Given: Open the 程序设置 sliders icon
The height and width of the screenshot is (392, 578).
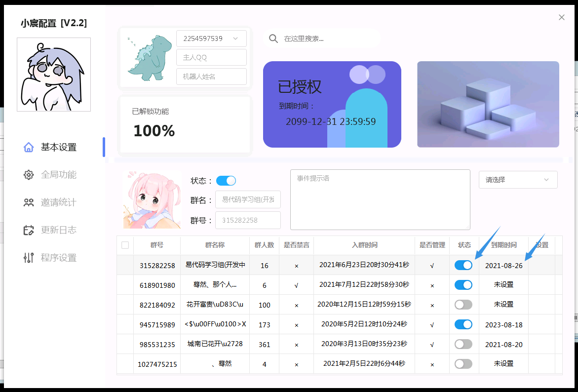Looking at the screenshot, I should (x=29, y=258).
